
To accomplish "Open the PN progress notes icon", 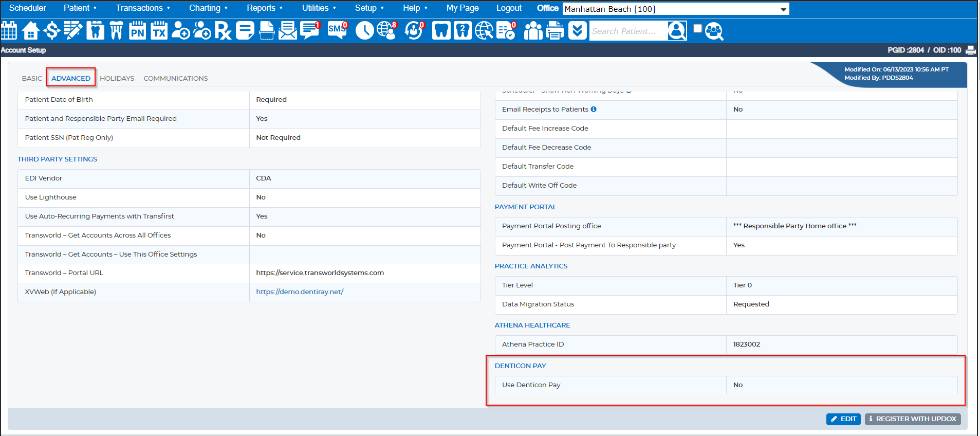I will [x=137, y=31].
